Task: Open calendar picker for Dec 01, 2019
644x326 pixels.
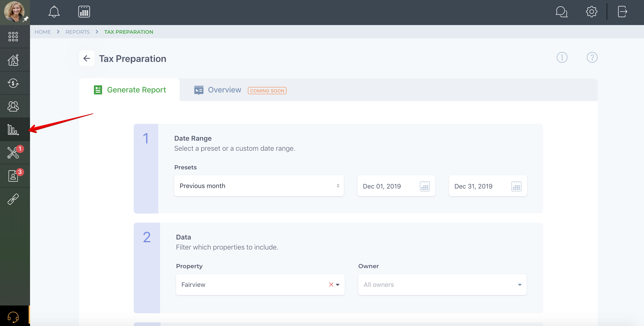Action: (425, 186)
